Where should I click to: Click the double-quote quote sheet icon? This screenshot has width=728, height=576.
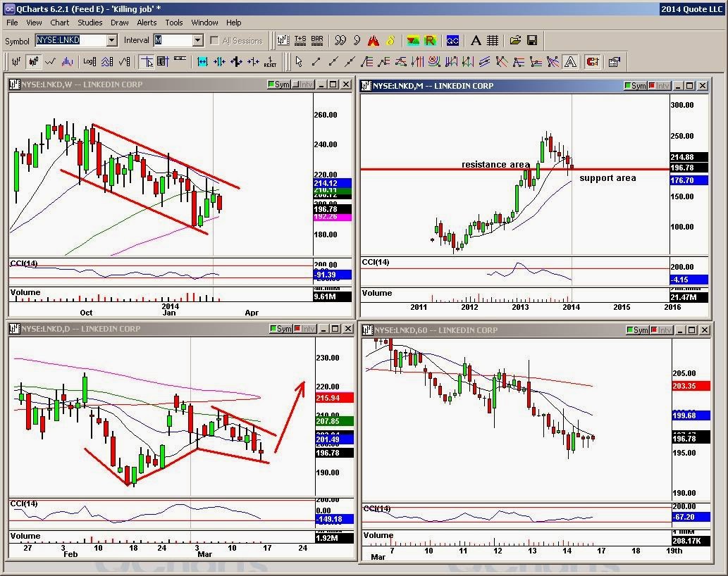(x=340, y=41)
